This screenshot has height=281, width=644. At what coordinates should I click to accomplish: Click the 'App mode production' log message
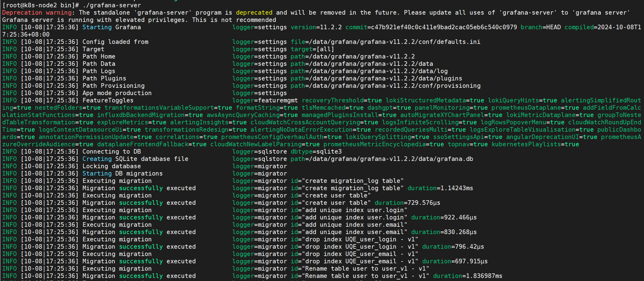(117, 93)
